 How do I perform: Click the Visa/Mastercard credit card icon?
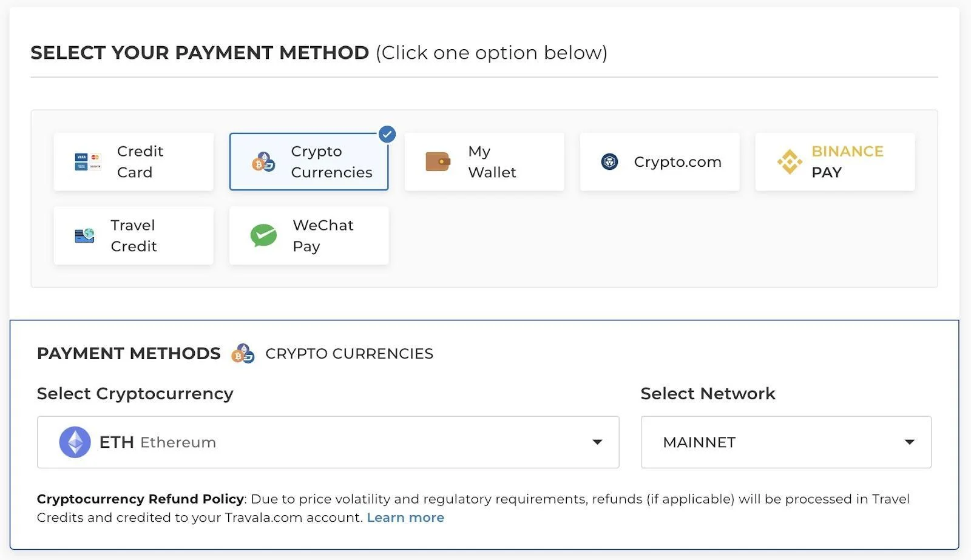[87, 161]
